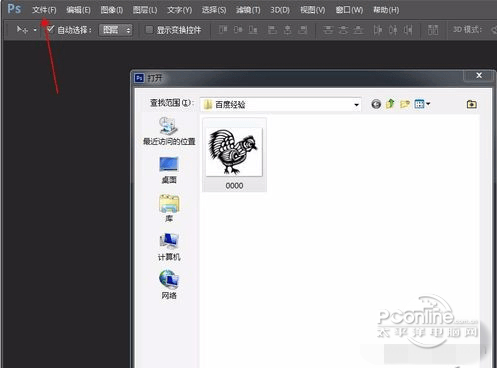Open the Move tool preset picker arrow
497x368 pixels.
(x=35, y=30)
